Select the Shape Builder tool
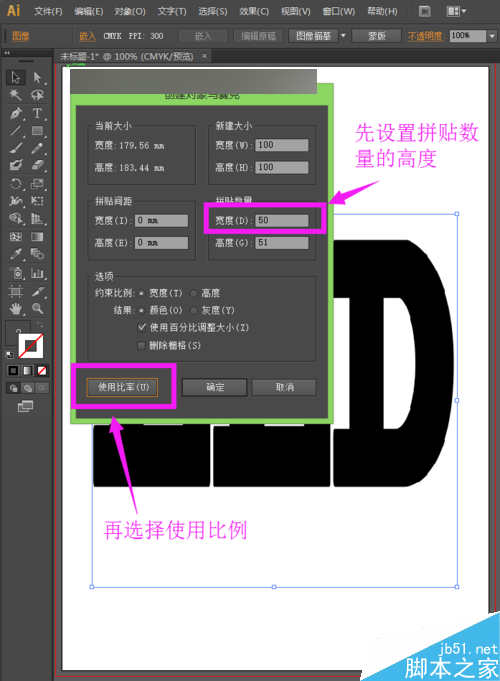The image size is (500, 681). point(16,218)
